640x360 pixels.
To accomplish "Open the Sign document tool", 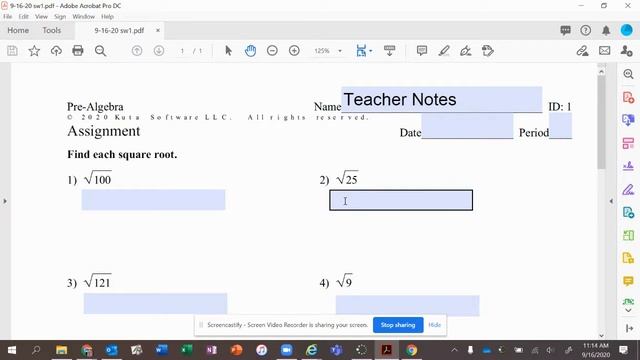I will (466, 51).
